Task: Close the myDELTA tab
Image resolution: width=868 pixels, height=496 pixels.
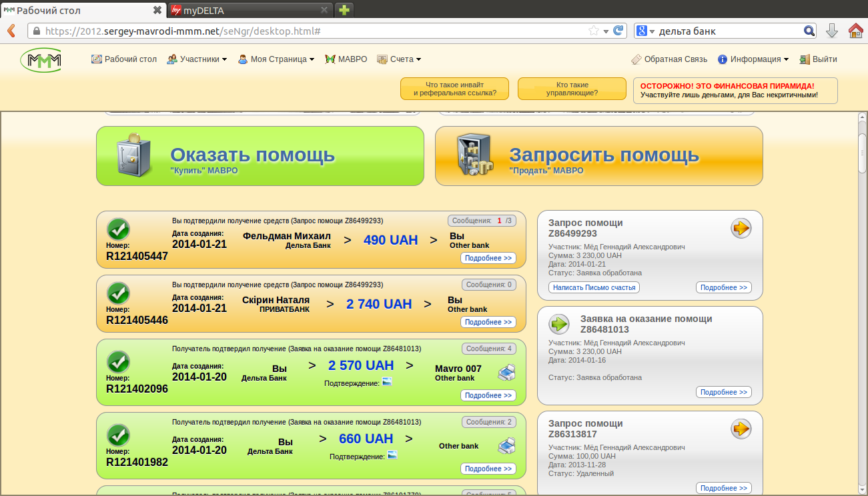Action: pyautogui.click(x=324, y=10)
